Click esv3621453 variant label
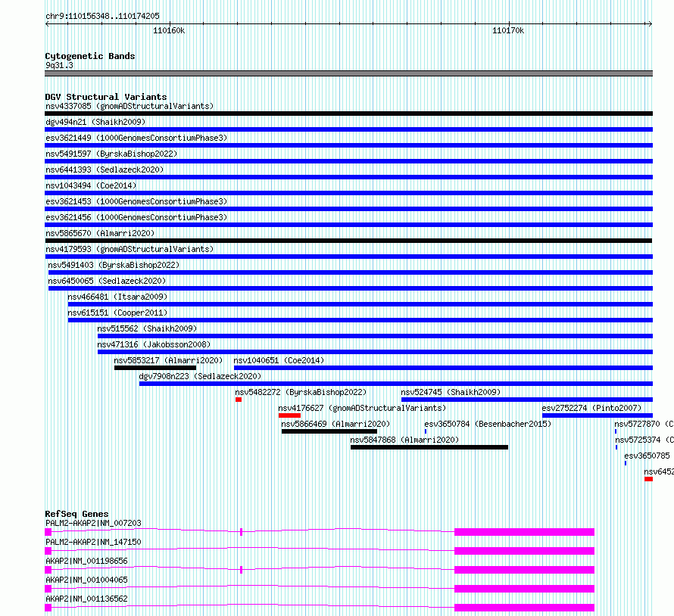674x616 pixels. click(136, 201)
